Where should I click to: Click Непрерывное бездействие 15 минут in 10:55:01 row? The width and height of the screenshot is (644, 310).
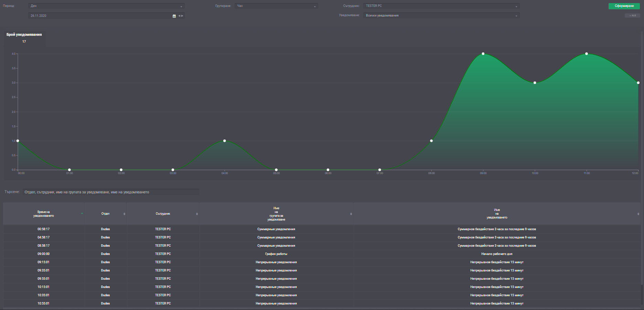(x=497, y=303)
